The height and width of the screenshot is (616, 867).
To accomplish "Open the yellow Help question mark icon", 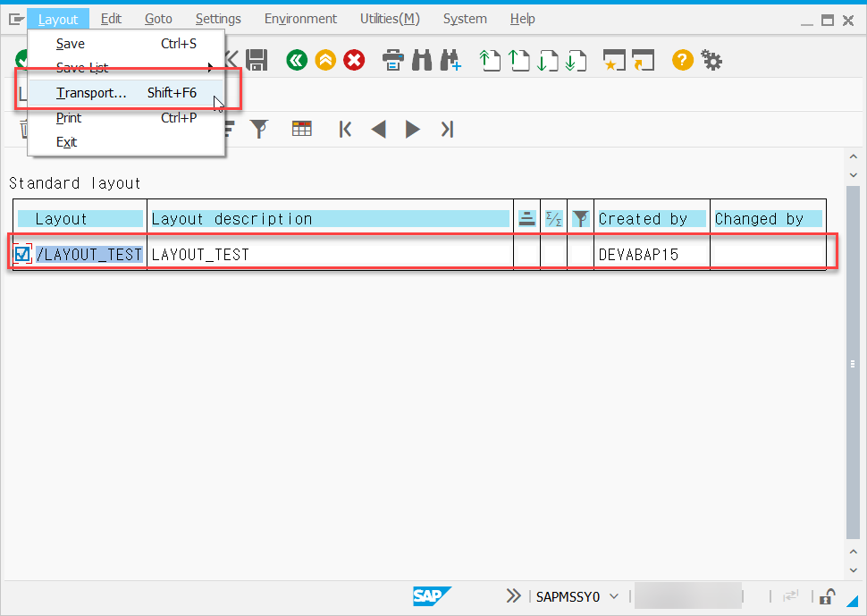I will (682, 60).
